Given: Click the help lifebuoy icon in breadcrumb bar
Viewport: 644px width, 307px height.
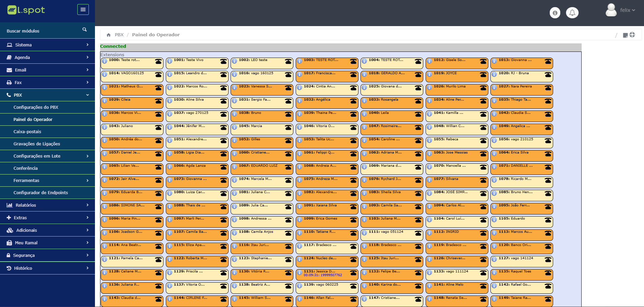Looking at the screenshot, I should pos(632,35).
